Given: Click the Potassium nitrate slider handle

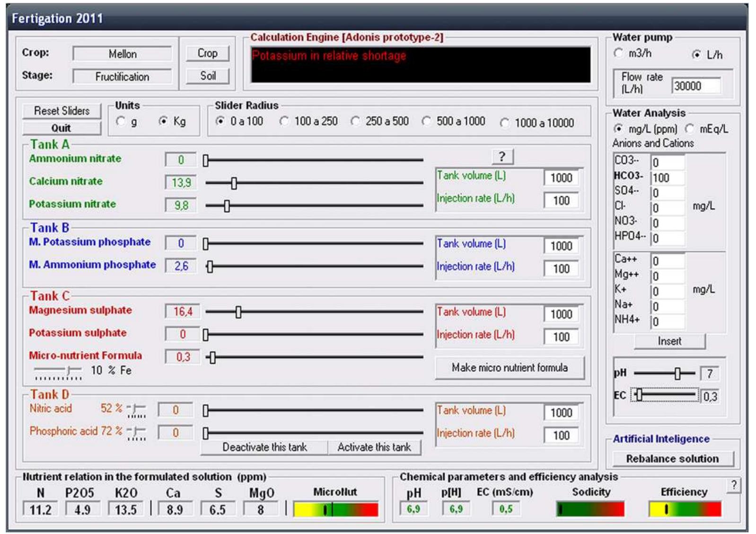Looking at the screenshot, I should pyautogui.click(x=227, y=206).
